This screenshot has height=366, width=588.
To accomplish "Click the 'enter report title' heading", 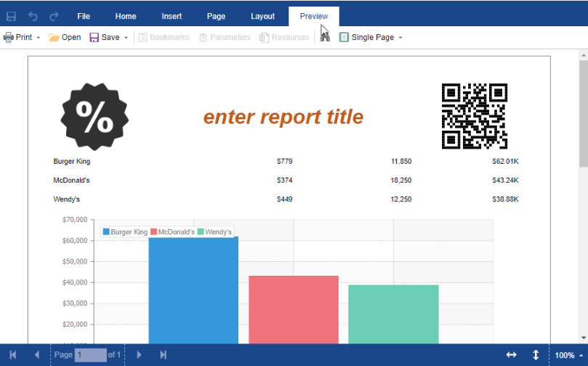I will click(283, 116).
